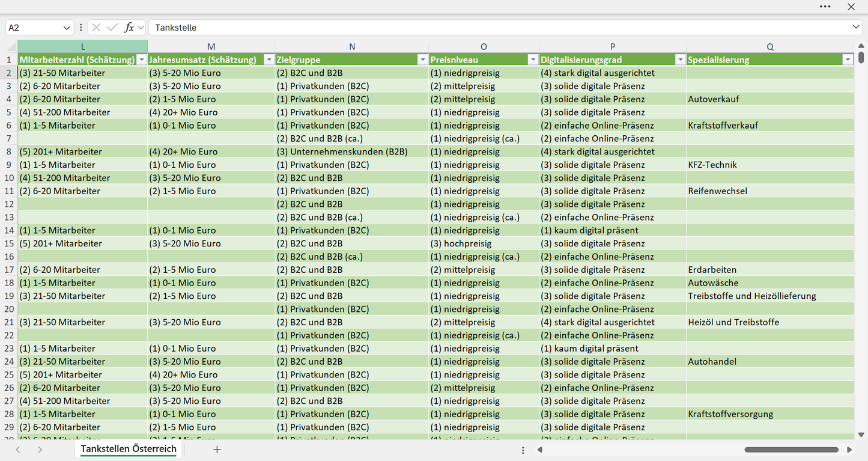The image size is (868, 461).
Task: Select all cells via corner triangle
Action: coord(11,46)
